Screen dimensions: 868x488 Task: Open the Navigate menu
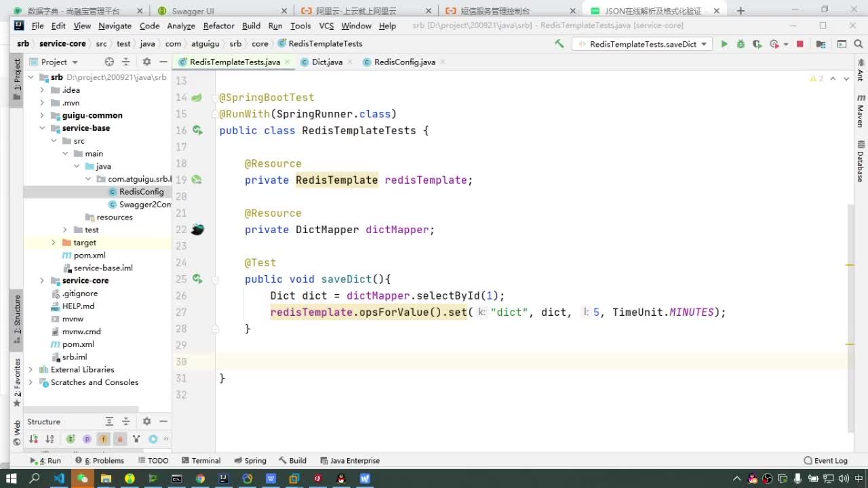pyautogui.click(x=115, y=26)
